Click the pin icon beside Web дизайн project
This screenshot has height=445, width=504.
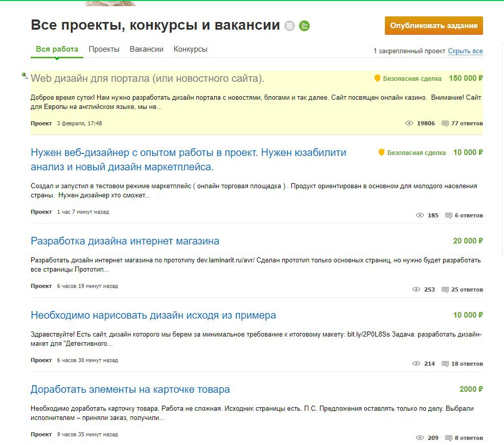pos(25,76)
